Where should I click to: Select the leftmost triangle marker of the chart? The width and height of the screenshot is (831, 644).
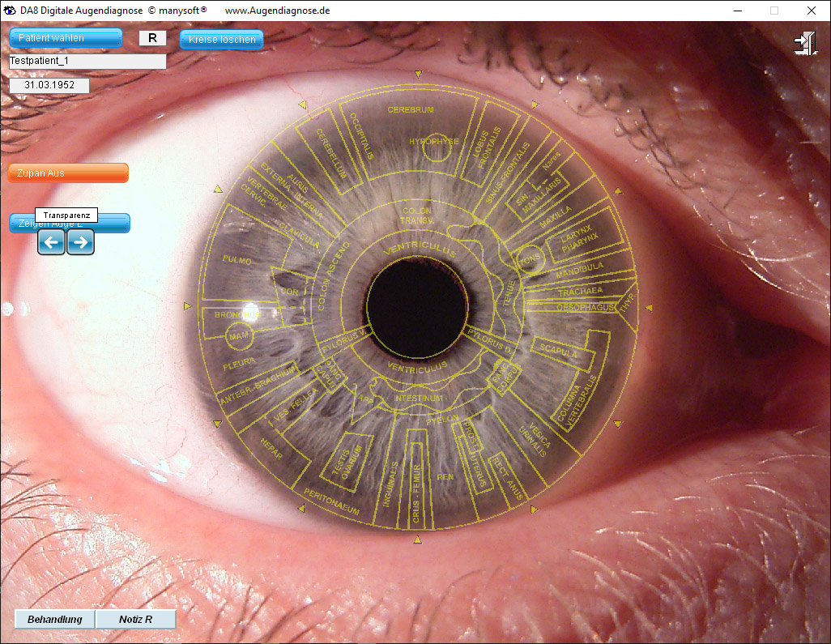pyautogui.click(x=187, y=306)
